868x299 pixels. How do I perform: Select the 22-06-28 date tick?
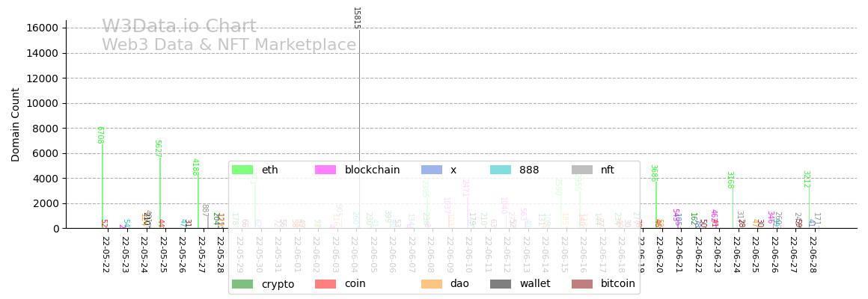[x=813, y=256]
